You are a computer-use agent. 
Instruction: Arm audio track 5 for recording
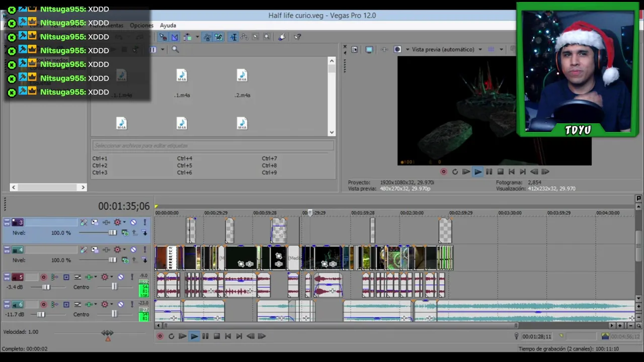coord(44,277)
